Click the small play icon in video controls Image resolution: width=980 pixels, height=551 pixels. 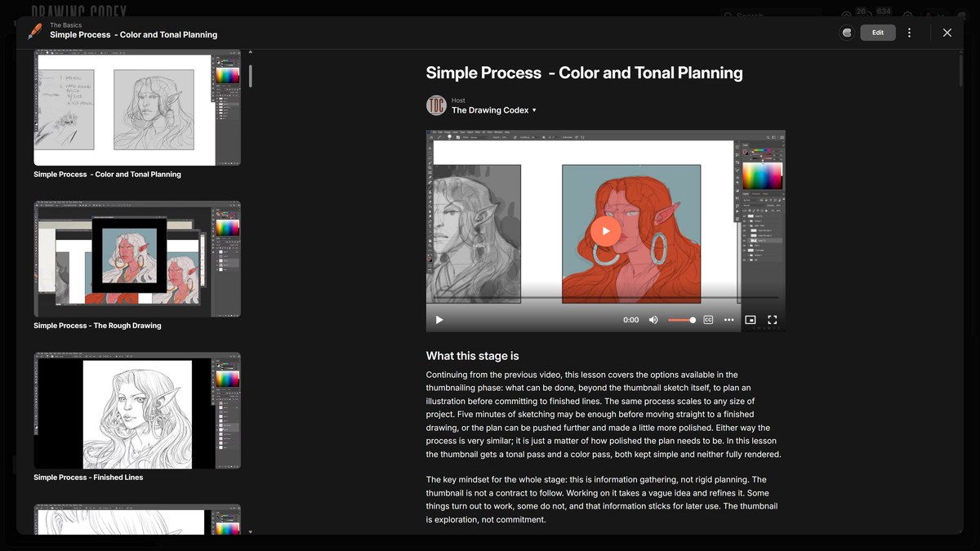(x=439, y=320)
